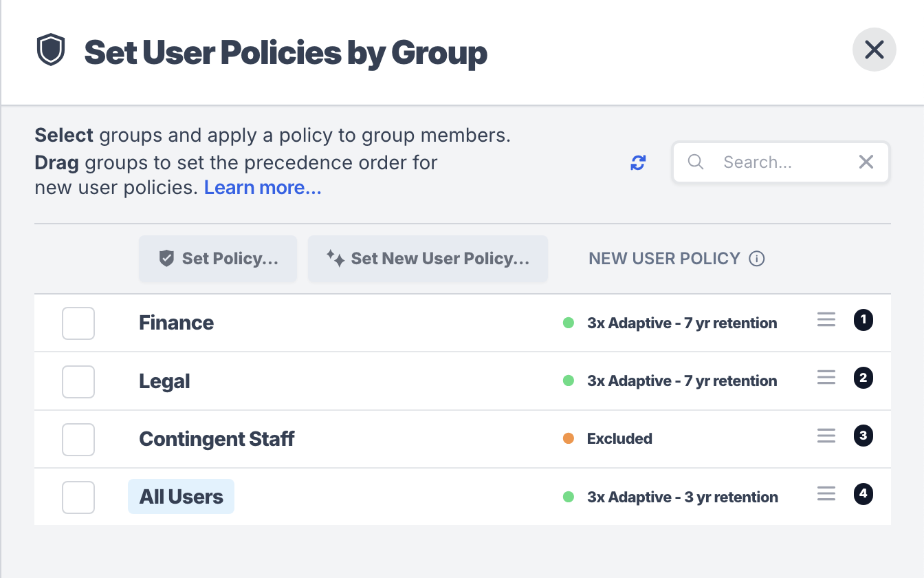The image size is (924, 578).
Task: Click the drag handle for Finance row
Action: 826,320
